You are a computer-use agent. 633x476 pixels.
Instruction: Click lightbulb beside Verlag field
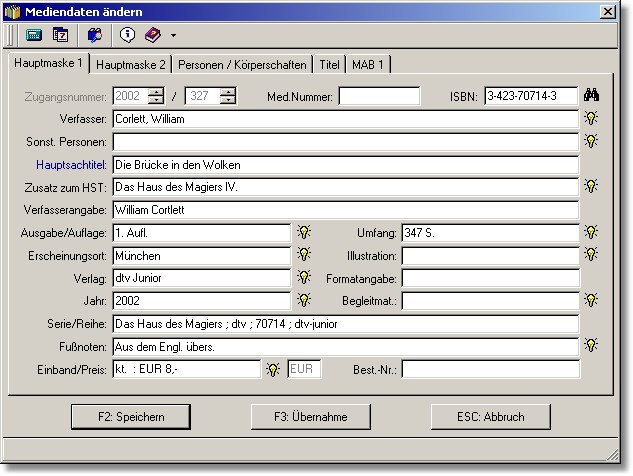(304, 278)
